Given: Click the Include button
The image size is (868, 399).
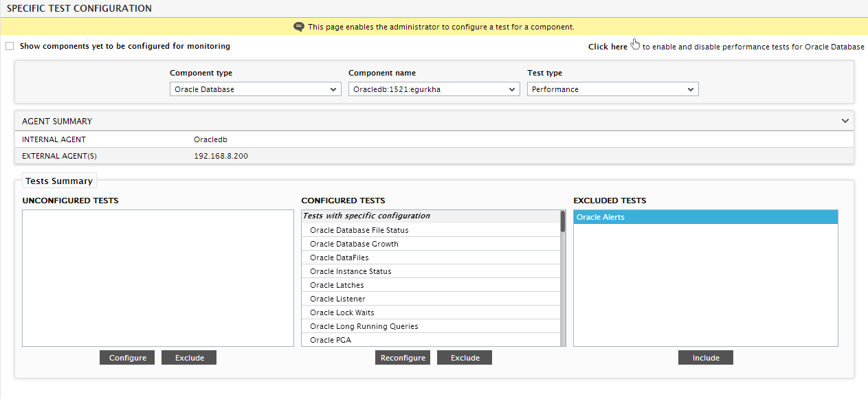Looking at the screenshot, I should click(x=706, y=358).
